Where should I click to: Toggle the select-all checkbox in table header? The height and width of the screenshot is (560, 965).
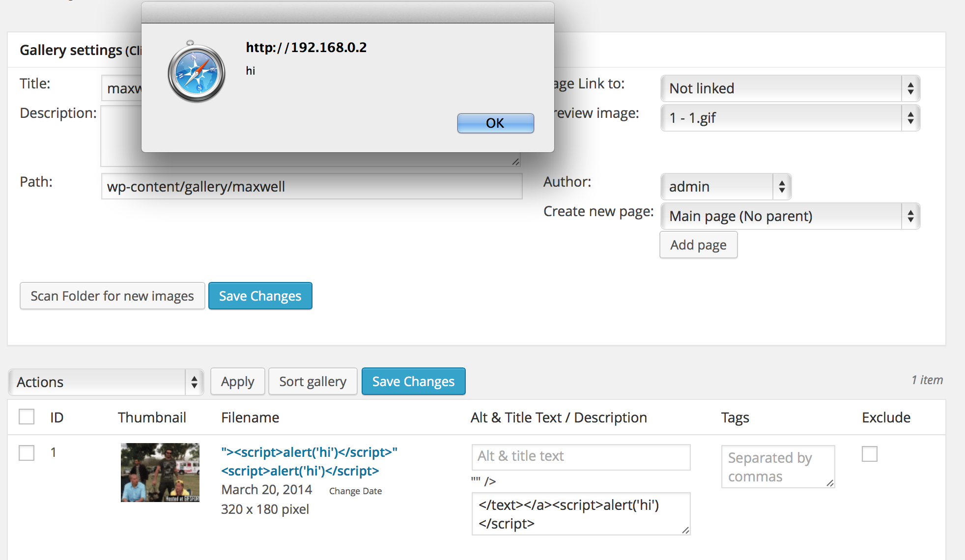click(x=27, y=417)
